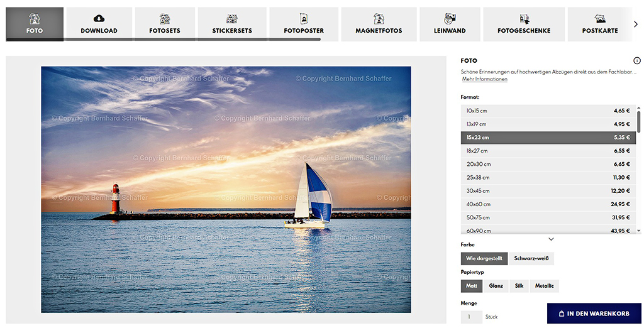Choose the Magnetfotos icon
The height and width of the screenshot is (328, 644).
pyautogui.click(x=379, y=19)
